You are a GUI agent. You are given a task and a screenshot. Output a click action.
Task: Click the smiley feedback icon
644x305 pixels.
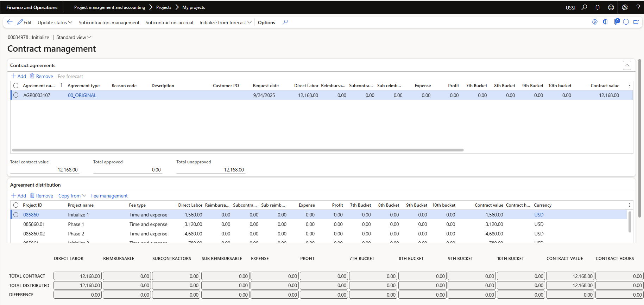[x=611, y=7]
